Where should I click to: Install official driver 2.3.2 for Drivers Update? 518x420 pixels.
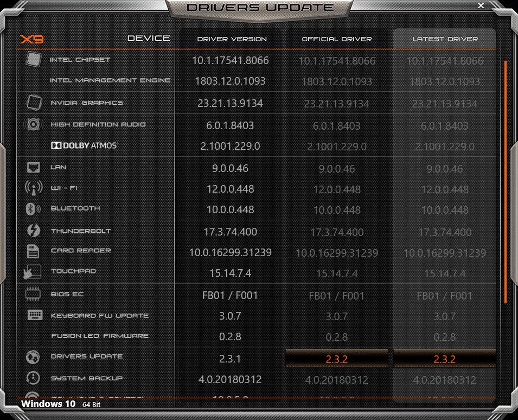point(337,359)
